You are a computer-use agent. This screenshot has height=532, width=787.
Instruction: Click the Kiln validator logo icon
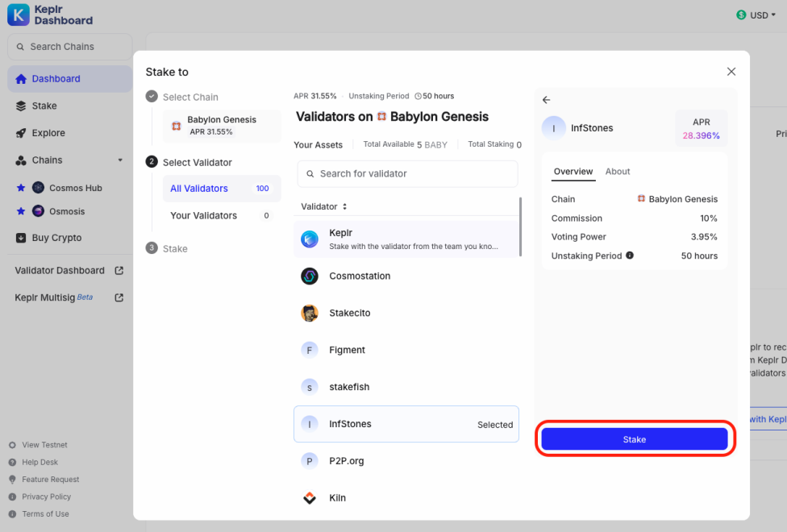[x=310, y=498]
